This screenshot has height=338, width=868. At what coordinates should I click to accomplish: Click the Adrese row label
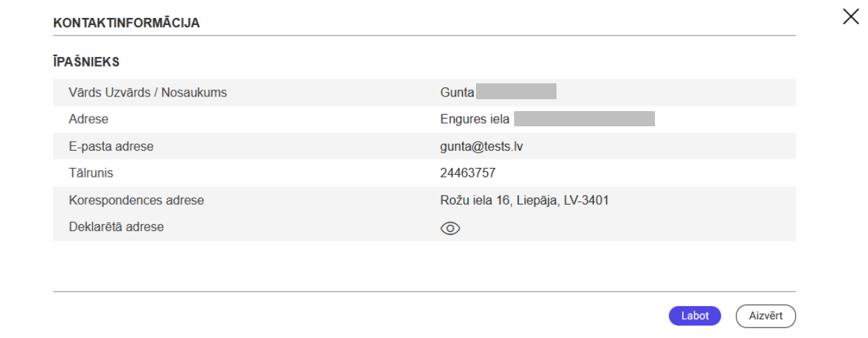click(88, 119)
